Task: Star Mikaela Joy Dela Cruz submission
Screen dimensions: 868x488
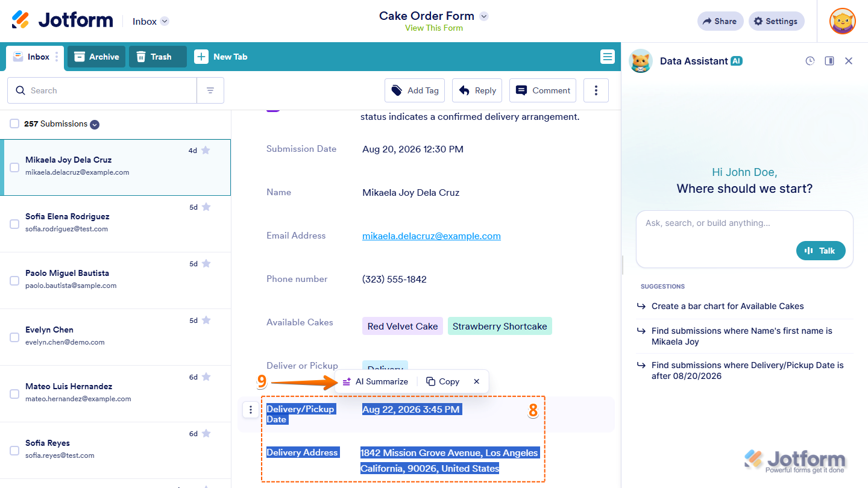Action: click(206, 150)
